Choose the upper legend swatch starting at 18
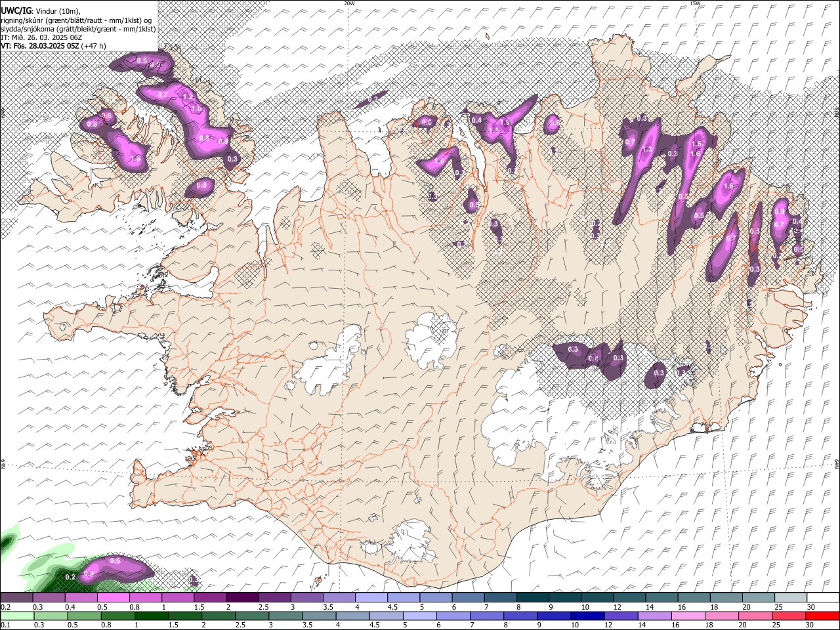Viewport: 840px width, 630px height. (726, 598)
